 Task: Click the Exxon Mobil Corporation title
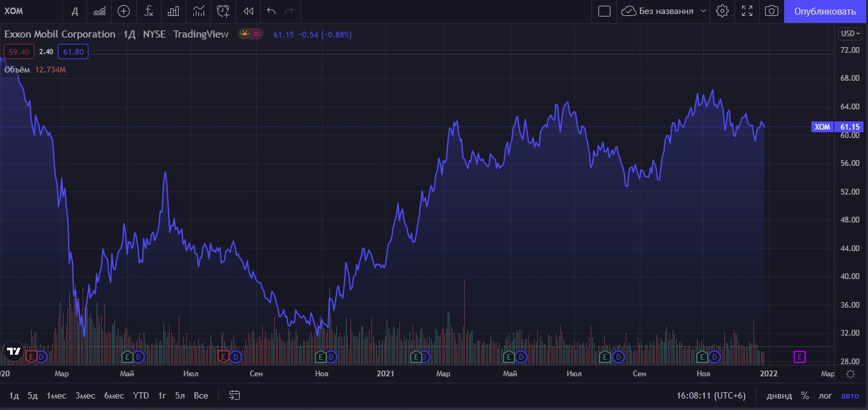tap(60, 34)
